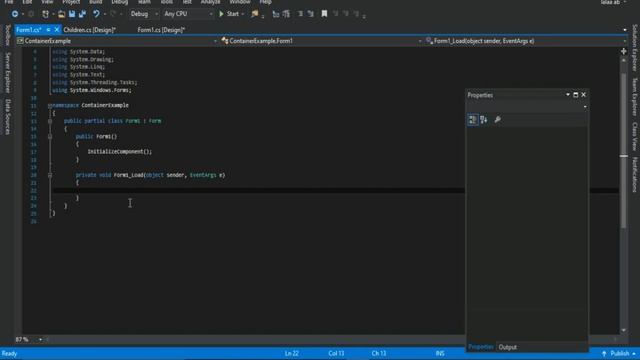Open the Solution Explorer side tab
The image size is (640, 360).
click(x=635, y=48)
